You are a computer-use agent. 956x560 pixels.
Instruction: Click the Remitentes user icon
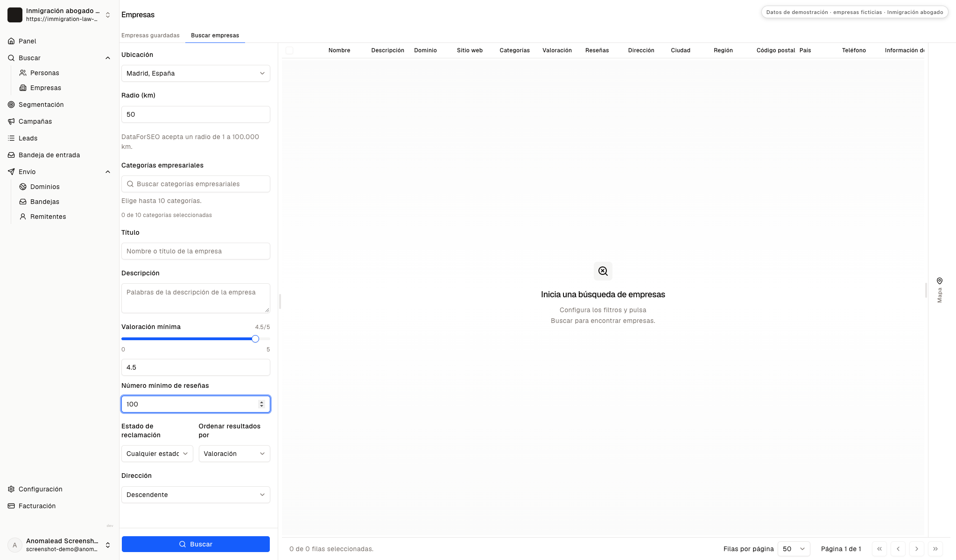pyautogui.click(x=23, y=217)
